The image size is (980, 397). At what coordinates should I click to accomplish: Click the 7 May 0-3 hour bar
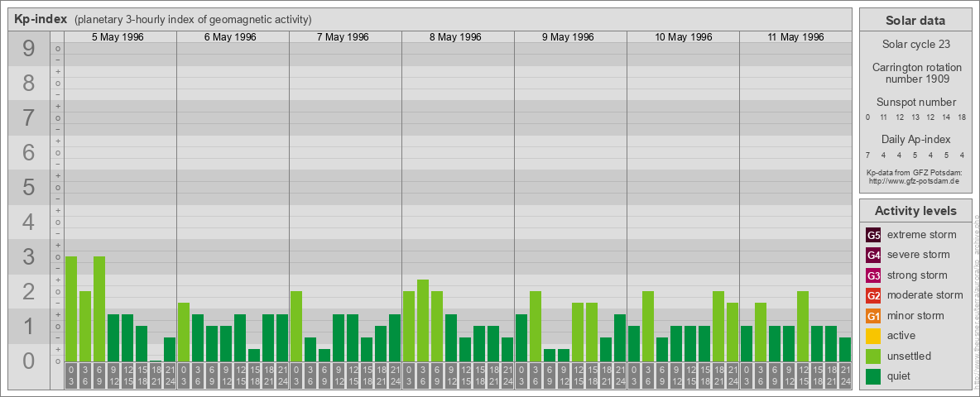(x=296, y=326)
